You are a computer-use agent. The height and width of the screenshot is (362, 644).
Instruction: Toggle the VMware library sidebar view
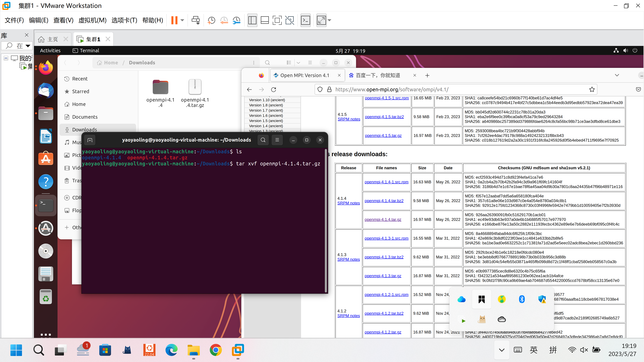252,20
